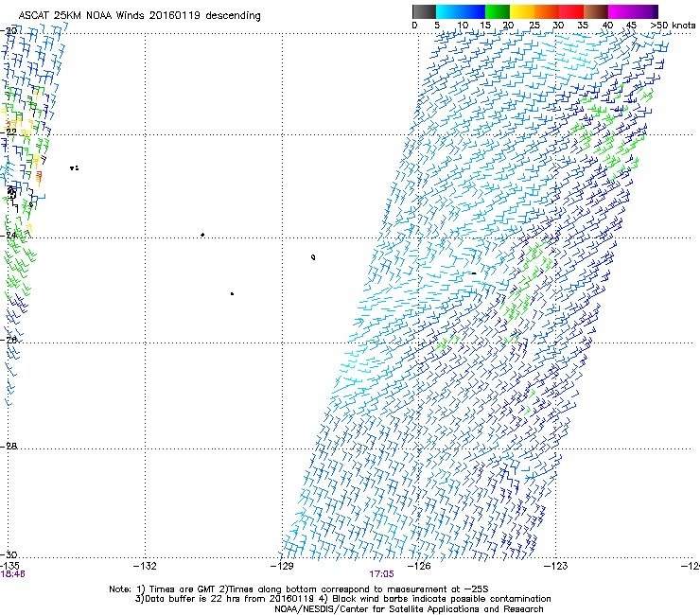Click the -135 longitude label
The image size is (700, 615).
coord(9,566)
